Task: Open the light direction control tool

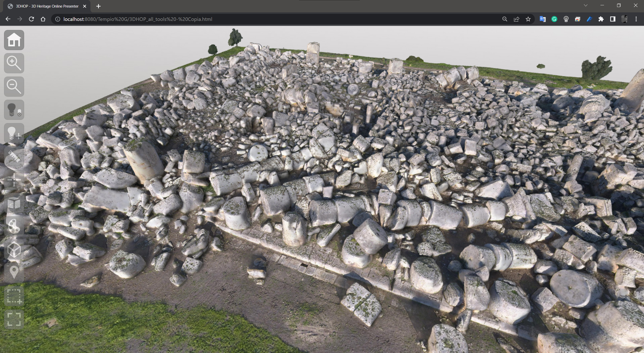Action: tap(14, 110)
